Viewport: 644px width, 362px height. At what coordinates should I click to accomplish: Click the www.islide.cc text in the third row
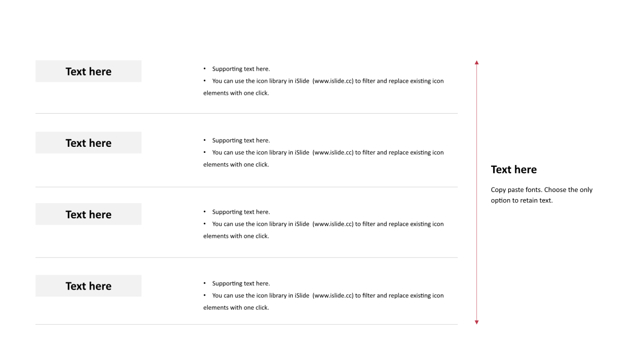pos(333,224)
